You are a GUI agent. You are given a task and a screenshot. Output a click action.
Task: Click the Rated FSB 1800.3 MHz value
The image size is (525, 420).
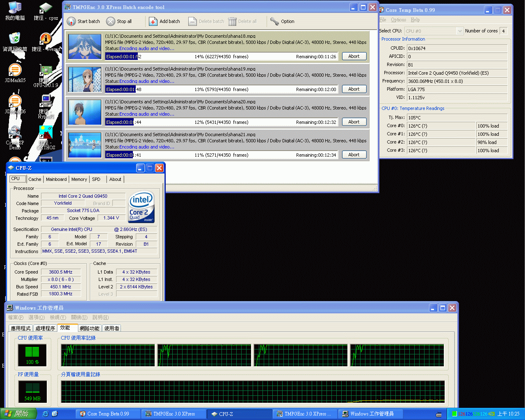click(x=61, y=294)
